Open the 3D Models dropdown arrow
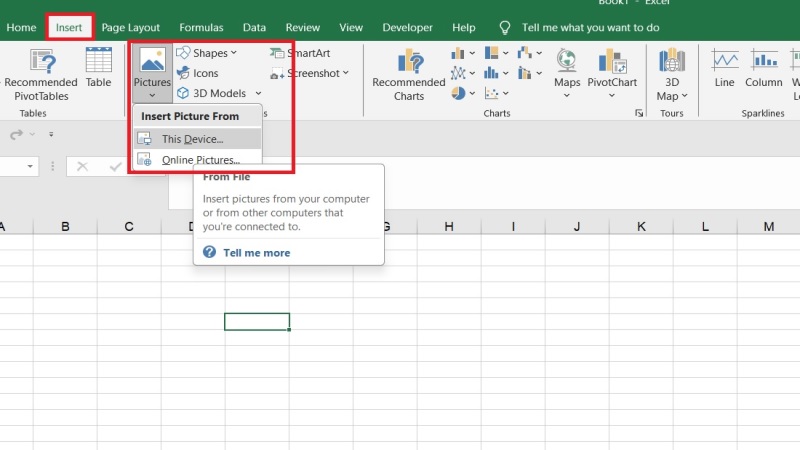800x450 pixels. click(x=258, y=93)
